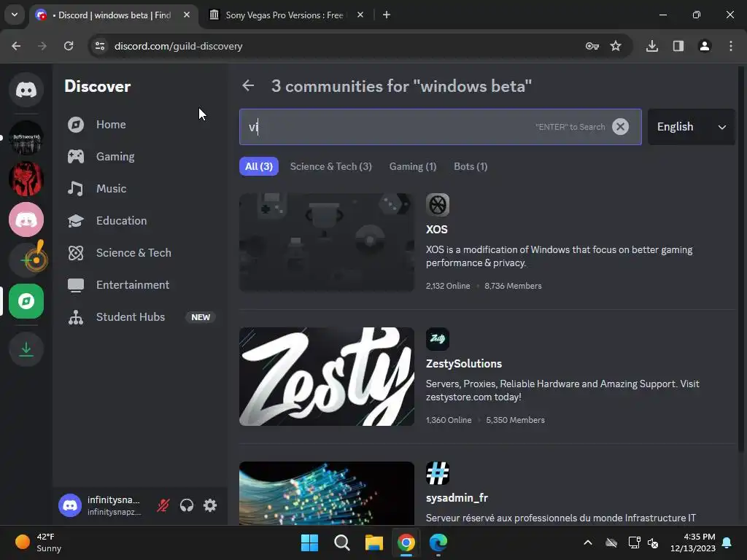Click the Add a Server plus icon
This screenshot has width=747, height=560.
26,260
